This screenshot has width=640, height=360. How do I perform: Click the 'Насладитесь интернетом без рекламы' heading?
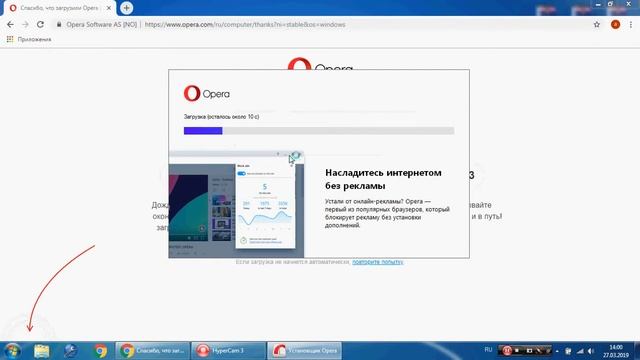point(383,179)
